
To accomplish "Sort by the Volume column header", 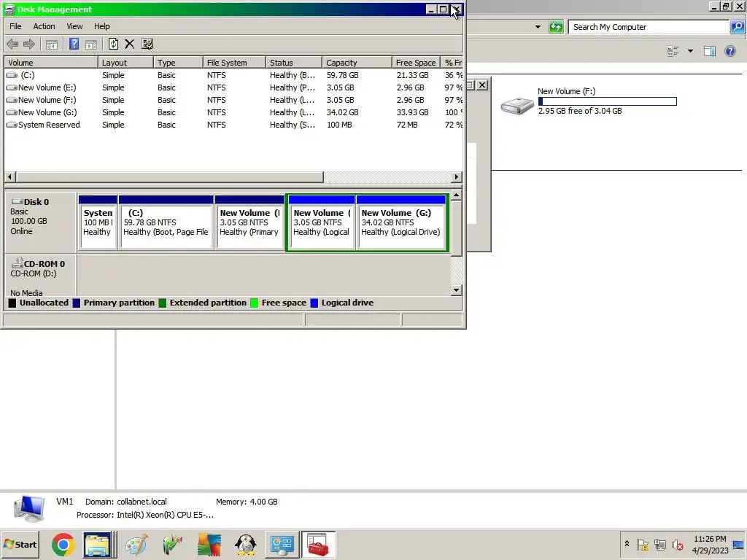I will point(51,63).
